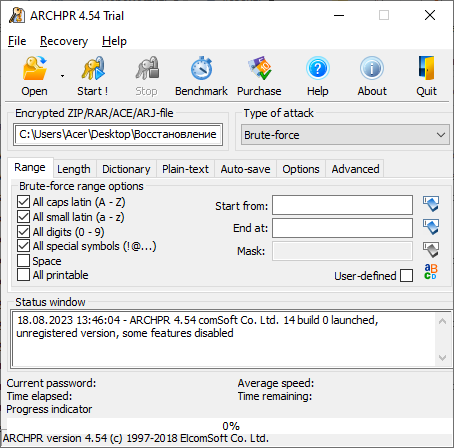Click the icon beside Mask field
The width and height of the screenshot is (454, 448).
point(431,250)
